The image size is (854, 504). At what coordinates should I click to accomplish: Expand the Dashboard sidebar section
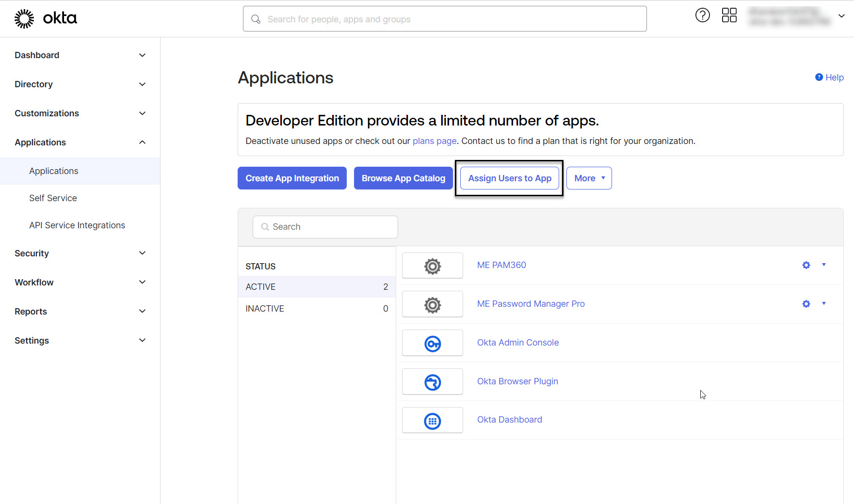(80, 55)
